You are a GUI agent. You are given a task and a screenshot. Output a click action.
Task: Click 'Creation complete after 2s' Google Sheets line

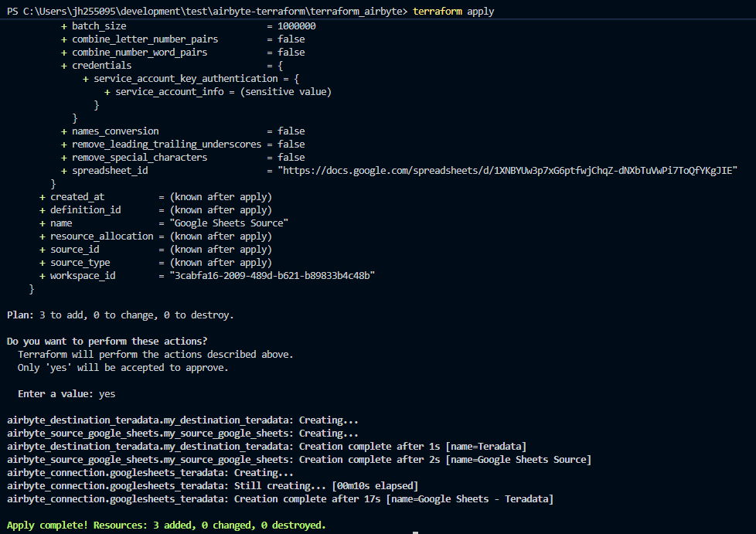tap(299, 460)
